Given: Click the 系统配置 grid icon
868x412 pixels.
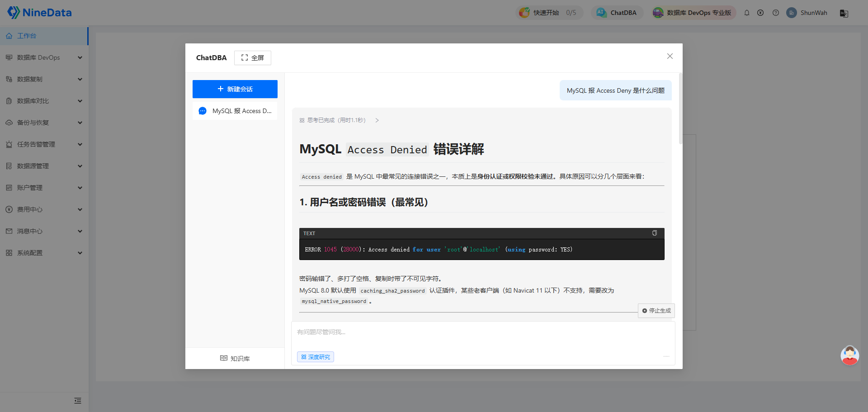Looking at the screenshot, I should pyautogui.click(x=9, y=253).
